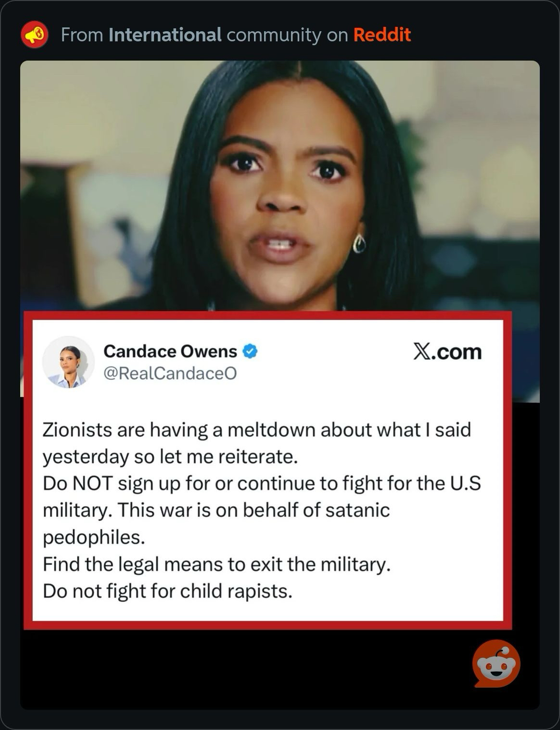Open the orange Reddit link in header
The width and height of the screenshot is (560, 730).
point(382,35)
